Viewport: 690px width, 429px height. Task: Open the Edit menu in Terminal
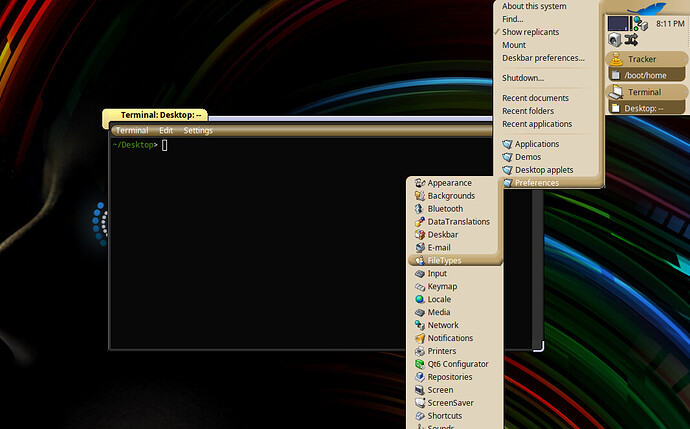click(166, 131)
